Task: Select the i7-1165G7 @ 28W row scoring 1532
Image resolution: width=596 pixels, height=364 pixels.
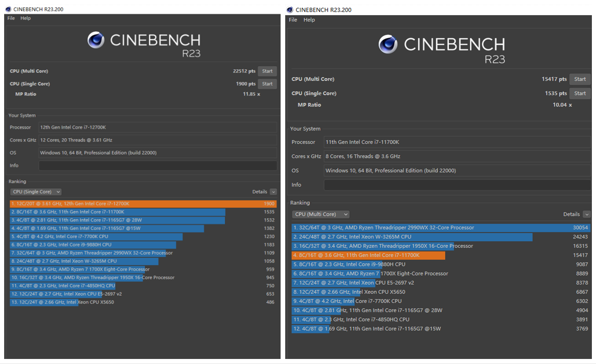Action: click(x=143, y=220)
